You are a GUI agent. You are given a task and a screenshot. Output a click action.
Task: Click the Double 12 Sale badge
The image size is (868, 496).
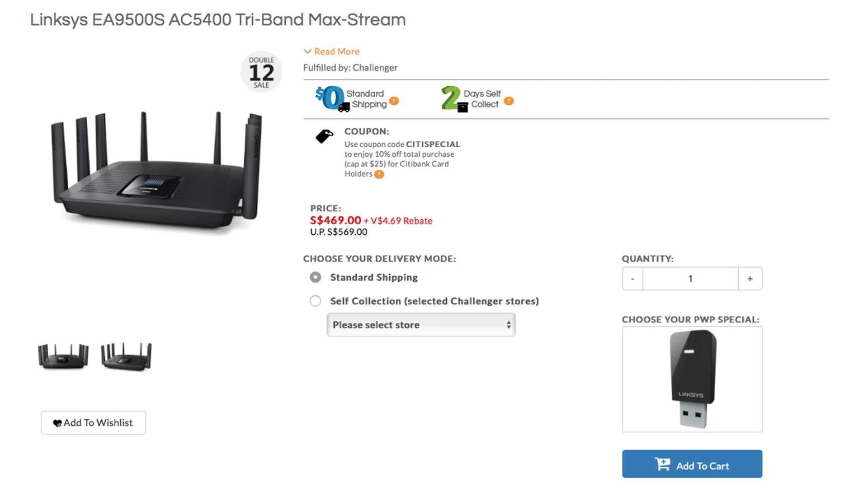tap(261, 72)
